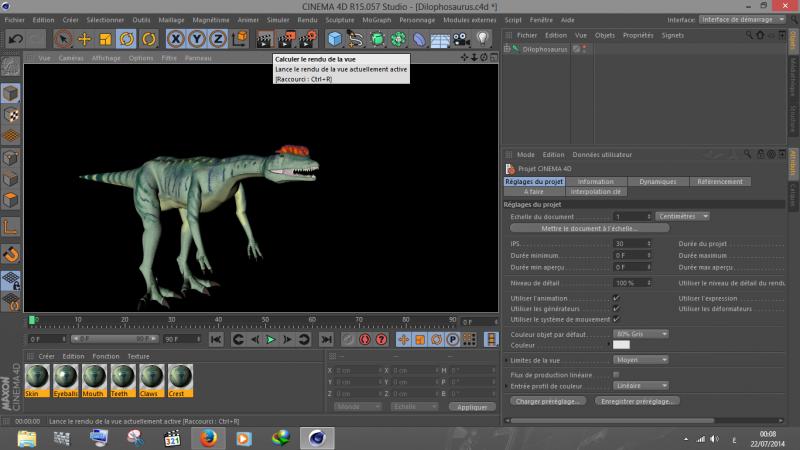Toggle the Z axis lock
The width and height of the screenshot is (800, 450).
point(218,39)
